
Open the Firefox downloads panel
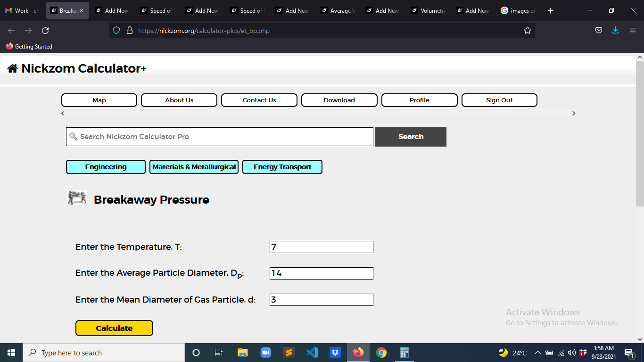(615, 31)
